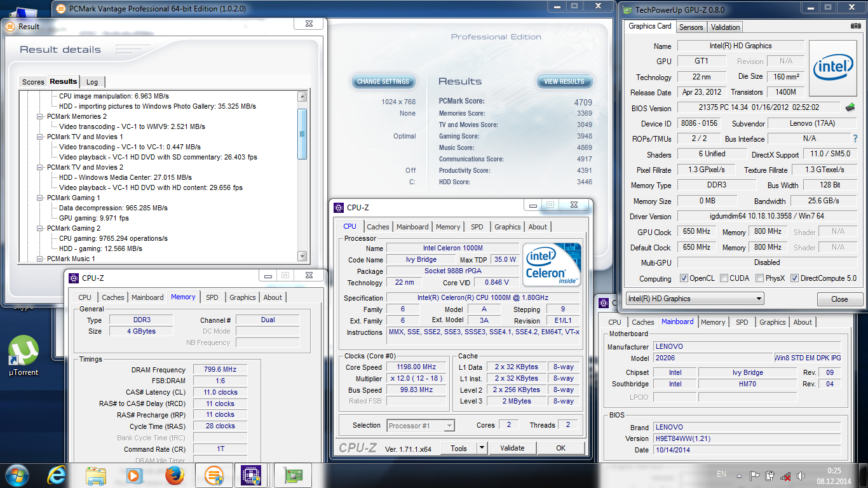Open Graphics tab in Mainboard CPU-Z window
This screenshot has width=868, height=488.
(773, 322)
